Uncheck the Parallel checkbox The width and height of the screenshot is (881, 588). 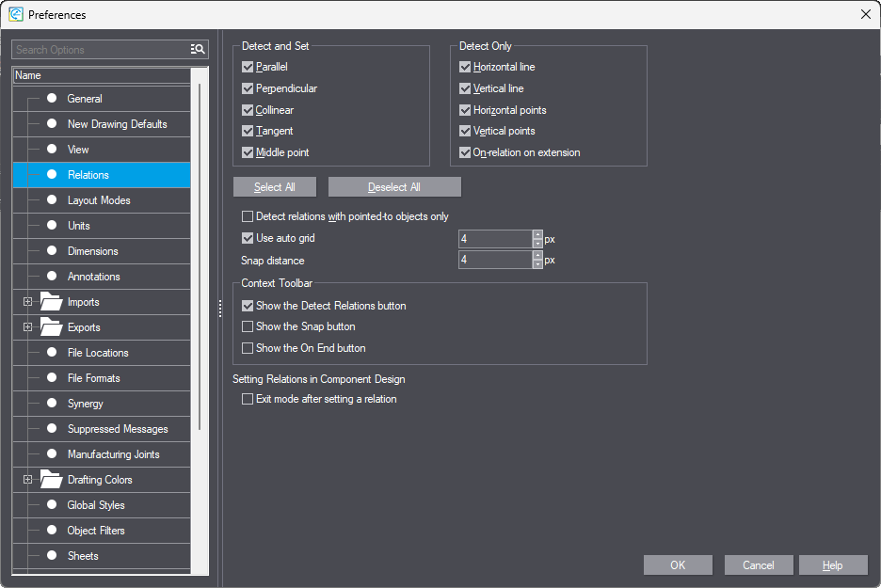pos(248,68)
